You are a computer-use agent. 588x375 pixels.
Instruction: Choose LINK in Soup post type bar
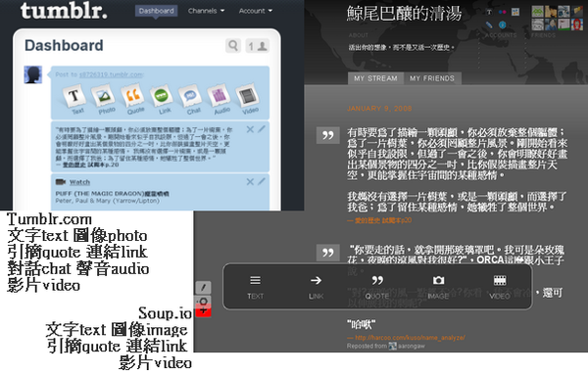click(x=316, y=287)
